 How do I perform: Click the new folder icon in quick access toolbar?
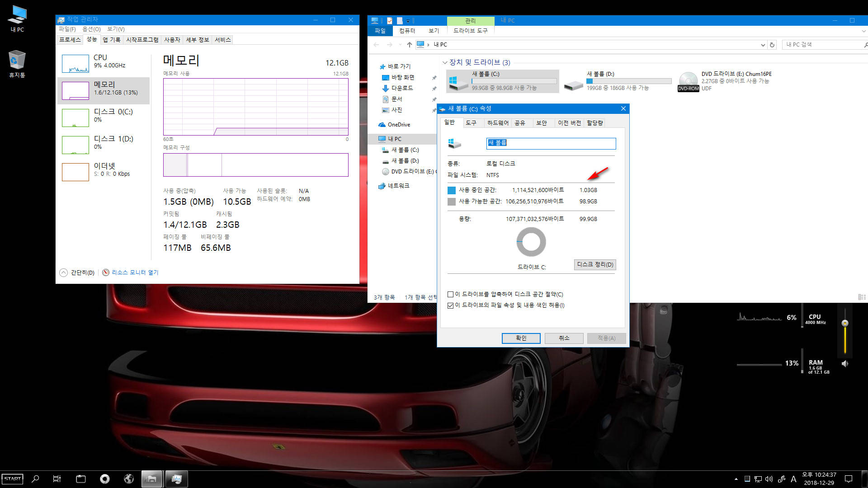point(400,20)
